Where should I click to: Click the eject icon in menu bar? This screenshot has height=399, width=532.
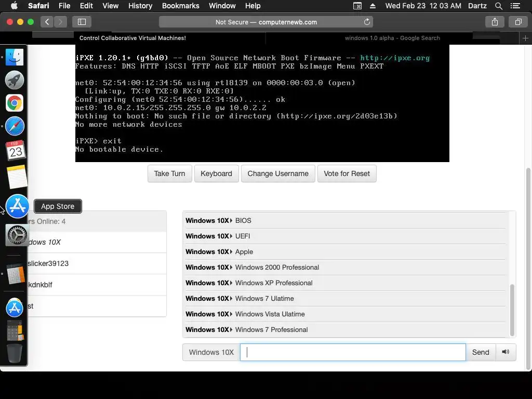click(373, 6)
